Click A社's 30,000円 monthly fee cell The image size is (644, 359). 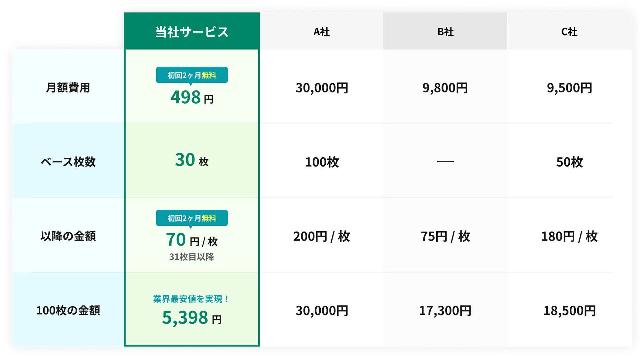point(322,88)
